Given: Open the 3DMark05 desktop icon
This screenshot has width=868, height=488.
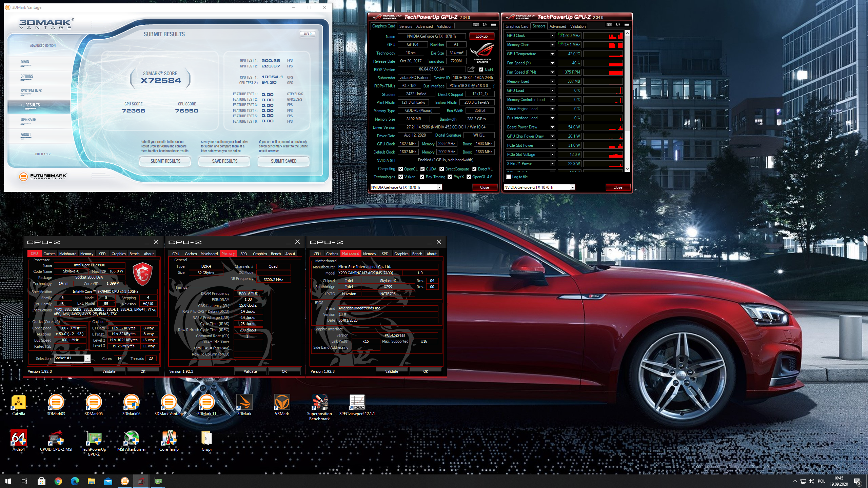Looking at the screenshot, I should pyautogui.click(x=94, y=405).
